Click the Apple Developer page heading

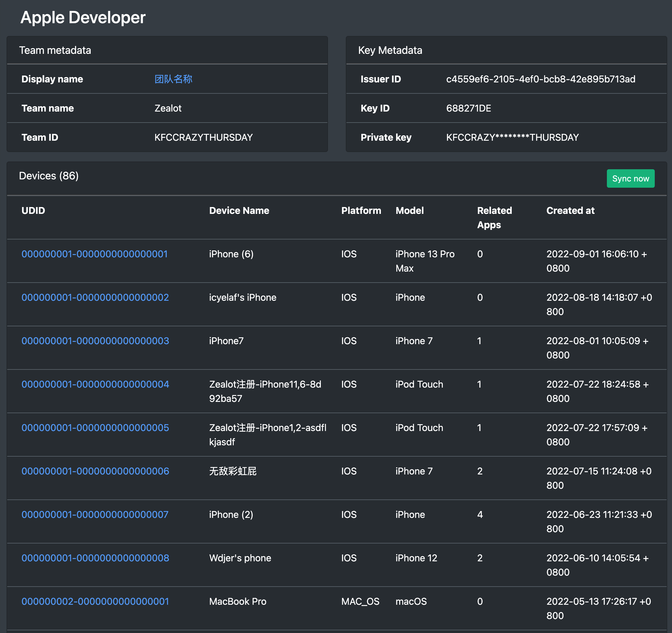83,18
